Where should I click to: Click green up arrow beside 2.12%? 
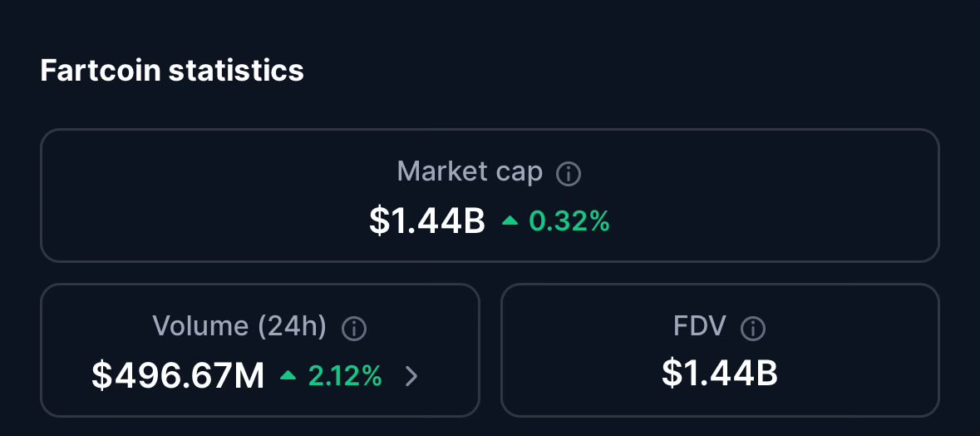click(x=288, y=375)
